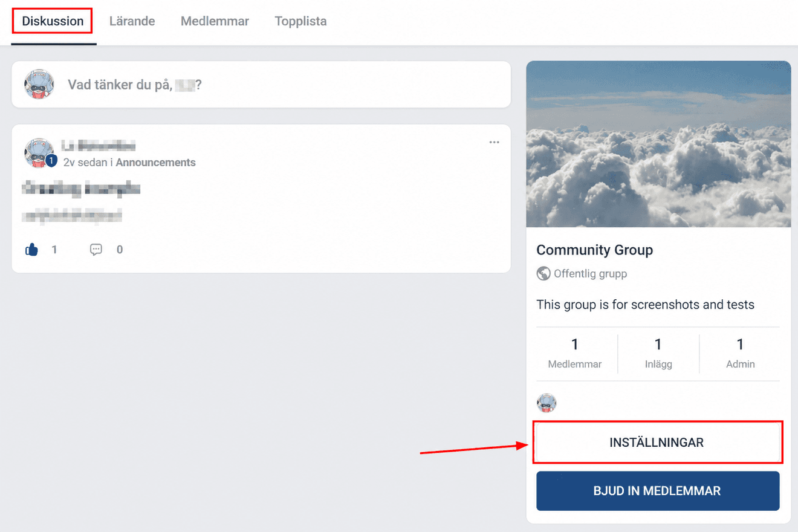This screenshot has width=798, height=532.
Task: Click the Community Group title
Action: (595, 250)
